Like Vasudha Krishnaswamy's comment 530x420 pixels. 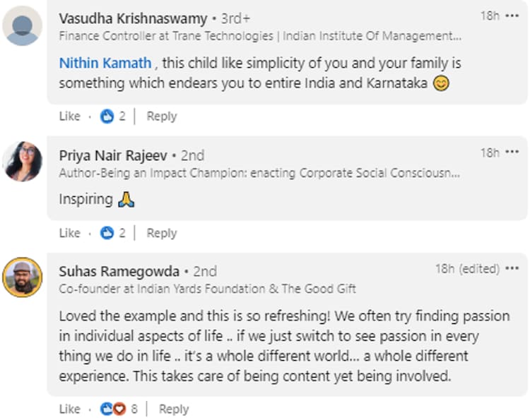pyautogui.click(x=69, y=116)
